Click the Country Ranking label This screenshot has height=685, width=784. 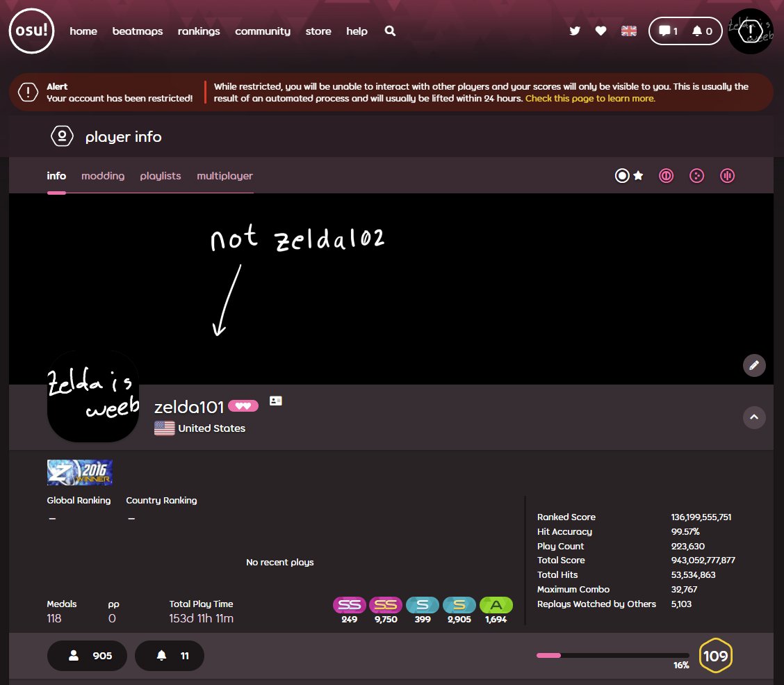point(161,501)
